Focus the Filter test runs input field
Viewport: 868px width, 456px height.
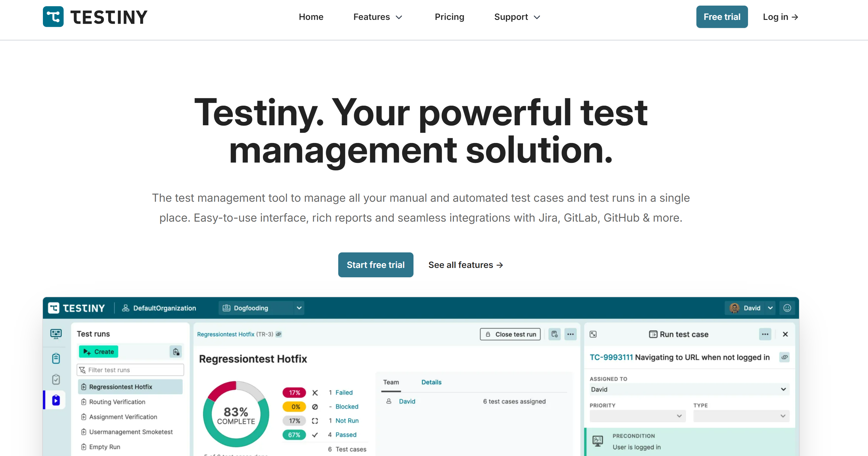coord(130,370)
